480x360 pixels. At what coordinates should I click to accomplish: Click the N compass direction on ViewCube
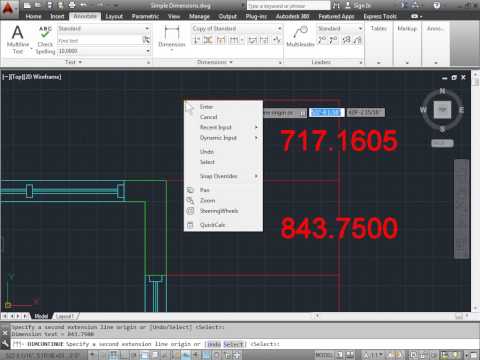(x=442, y=91)
